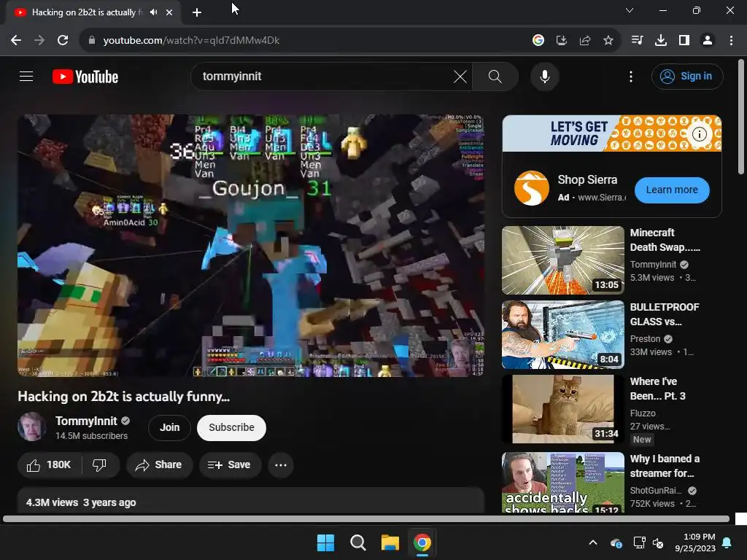
Task: Save the video to a playlist
Action: click(230, 464)
